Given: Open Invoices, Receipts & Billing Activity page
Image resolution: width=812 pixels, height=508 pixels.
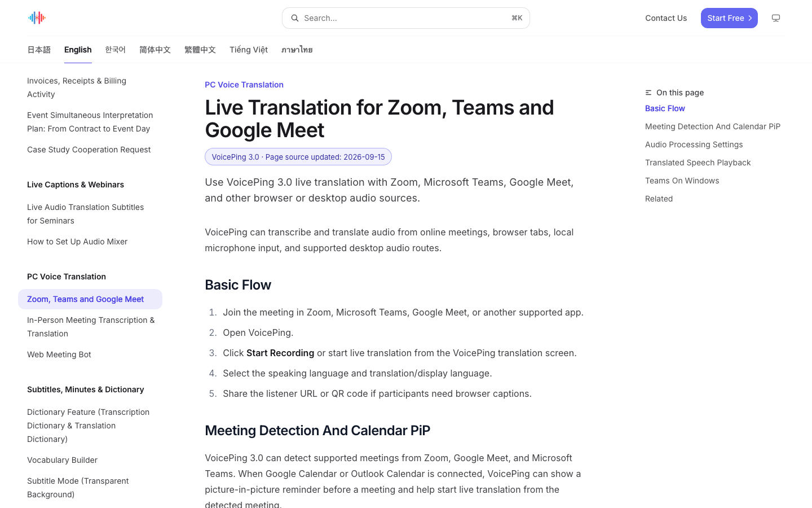Looking at the screenshot, I should point(90,87).
